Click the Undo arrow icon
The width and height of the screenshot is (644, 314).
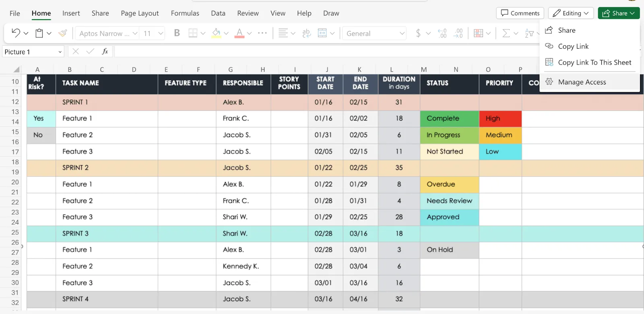pyautogui.click(x=16, y=33)
